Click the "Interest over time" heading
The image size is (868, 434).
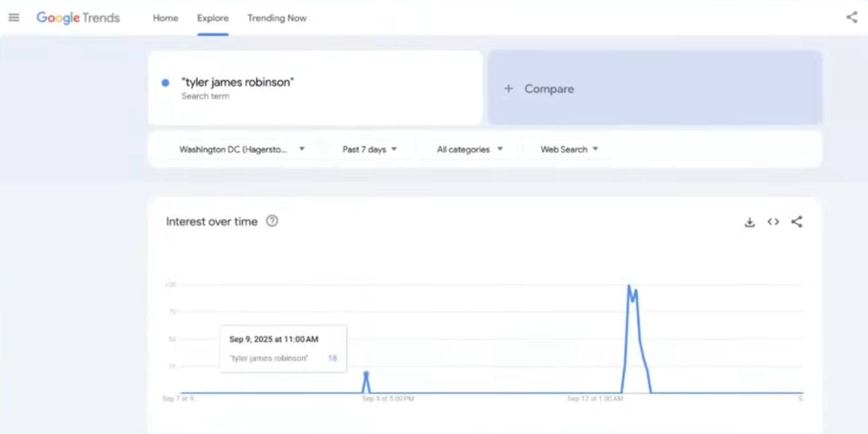(212, 221)
